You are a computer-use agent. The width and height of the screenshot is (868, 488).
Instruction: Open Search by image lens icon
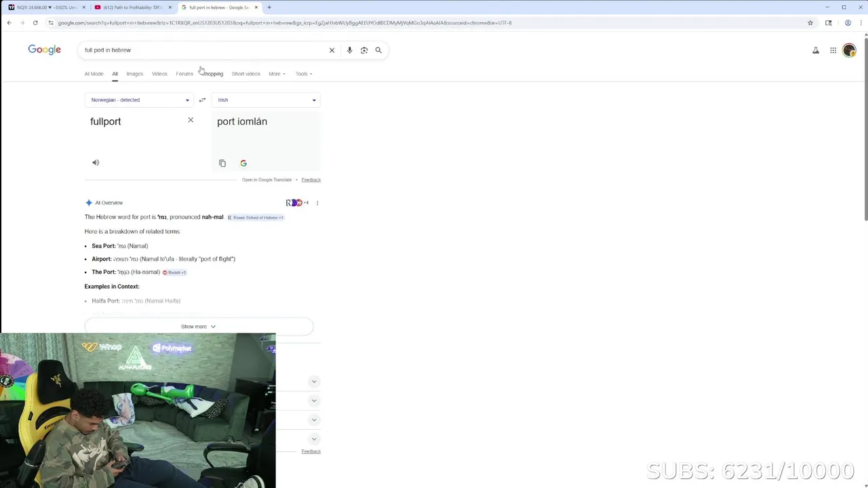pyautogui.click(x=364, y=50)
